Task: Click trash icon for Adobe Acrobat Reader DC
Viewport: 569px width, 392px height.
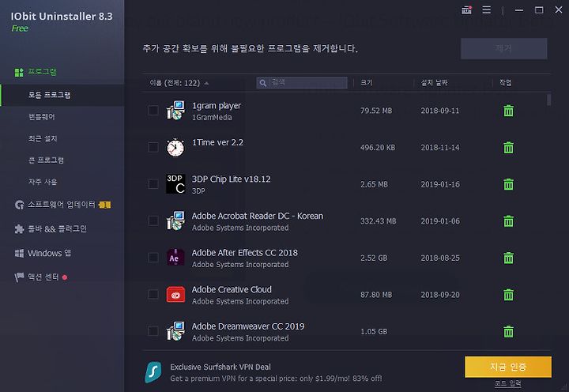Action: 508,221
